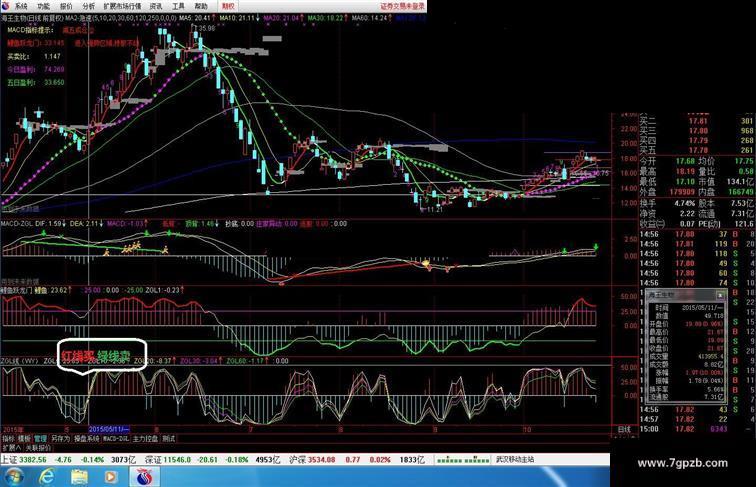Switch to 测试 indicator tab

[x=168, y=439]
